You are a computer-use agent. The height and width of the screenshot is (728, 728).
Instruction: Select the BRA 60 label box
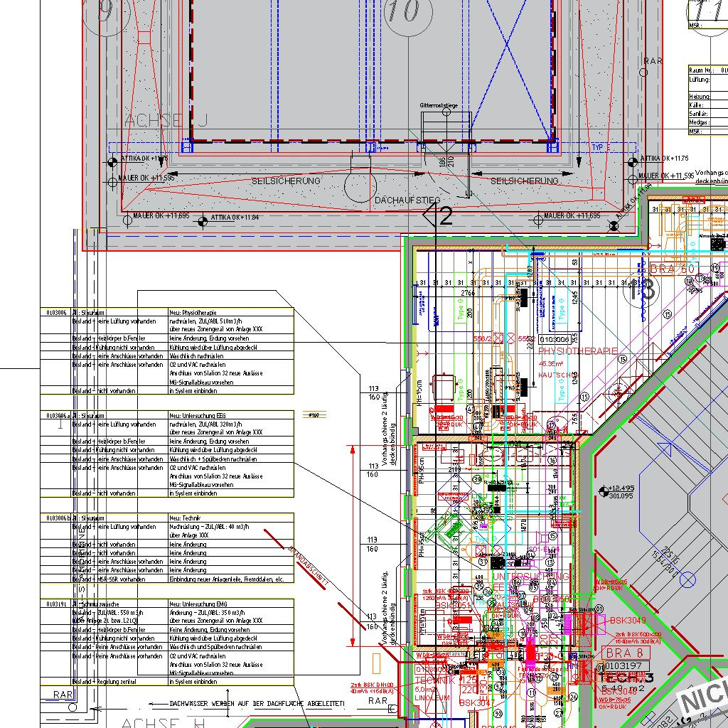[x=673, y=269]
